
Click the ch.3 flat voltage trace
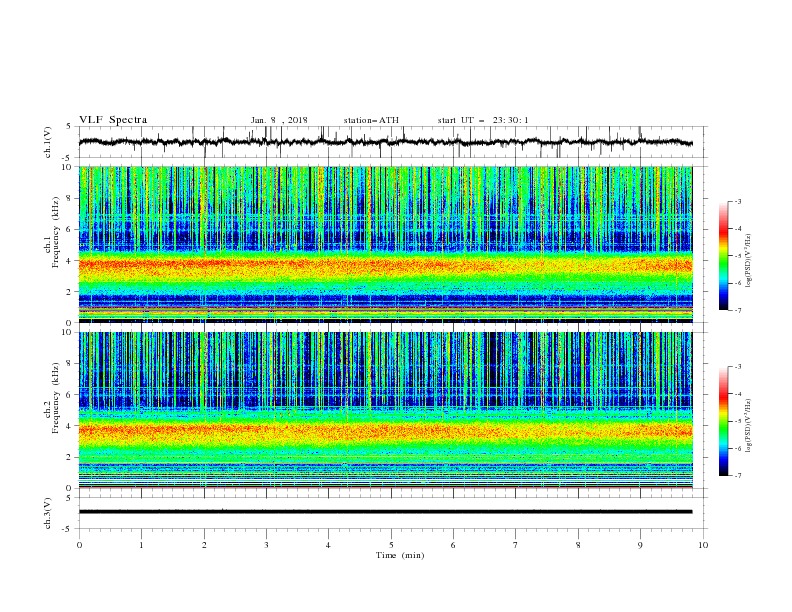[x=385, y=512]
